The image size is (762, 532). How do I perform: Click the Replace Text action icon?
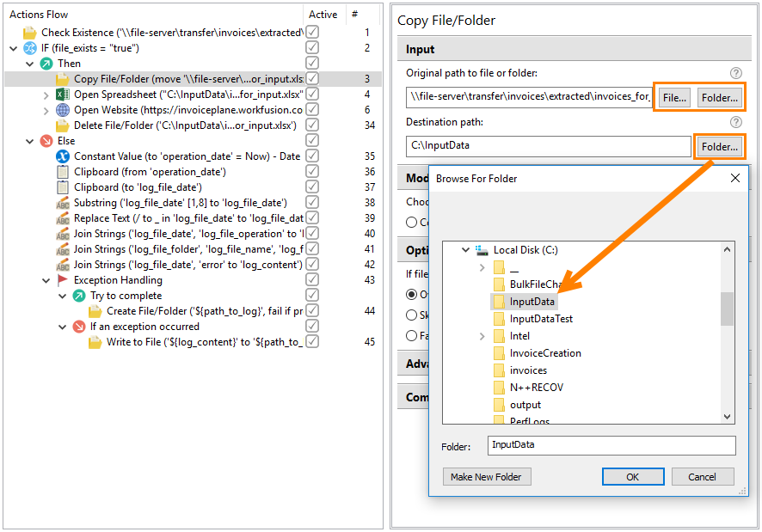coord(62,218)
